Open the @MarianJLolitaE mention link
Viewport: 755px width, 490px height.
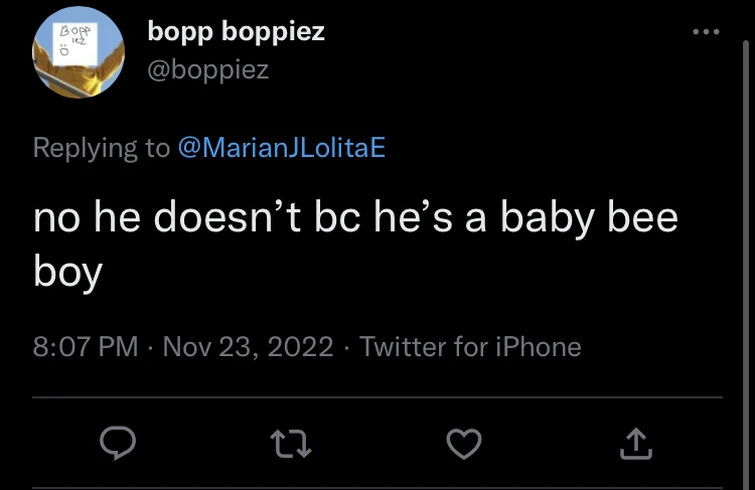coord(281,148)
